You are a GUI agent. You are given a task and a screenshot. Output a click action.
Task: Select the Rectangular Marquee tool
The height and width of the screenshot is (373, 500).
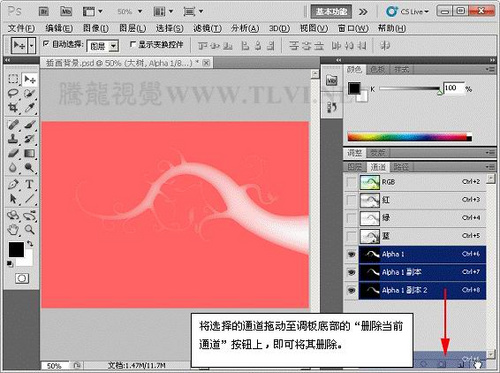(x=13, y=79)
